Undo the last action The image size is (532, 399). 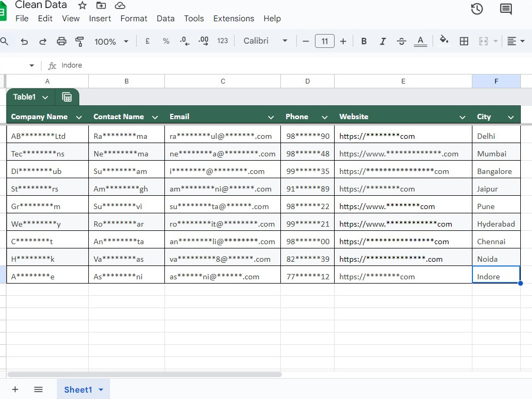pos(24,41)
